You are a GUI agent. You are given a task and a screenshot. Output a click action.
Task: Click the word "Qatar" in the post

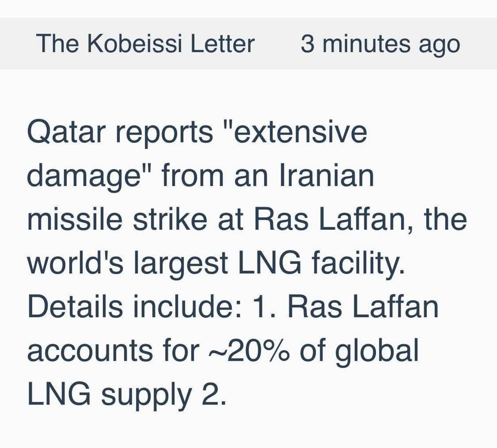[x=67, y=133]
